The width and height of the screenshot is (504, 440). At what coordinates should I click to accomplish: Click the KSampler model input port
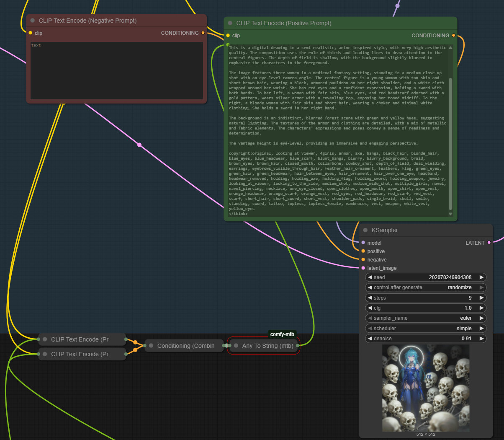[x=363, y=243]
